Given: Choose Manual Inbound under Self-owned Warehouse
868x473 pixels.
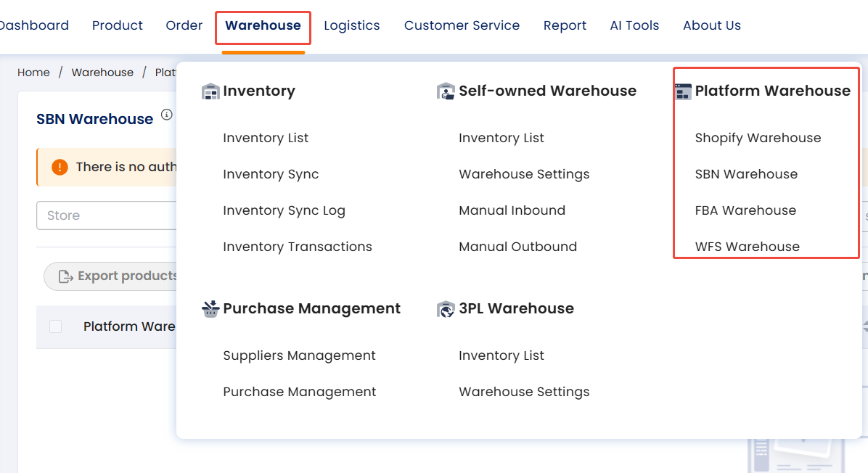Looking at the screenshot, I should pos(512,210).
